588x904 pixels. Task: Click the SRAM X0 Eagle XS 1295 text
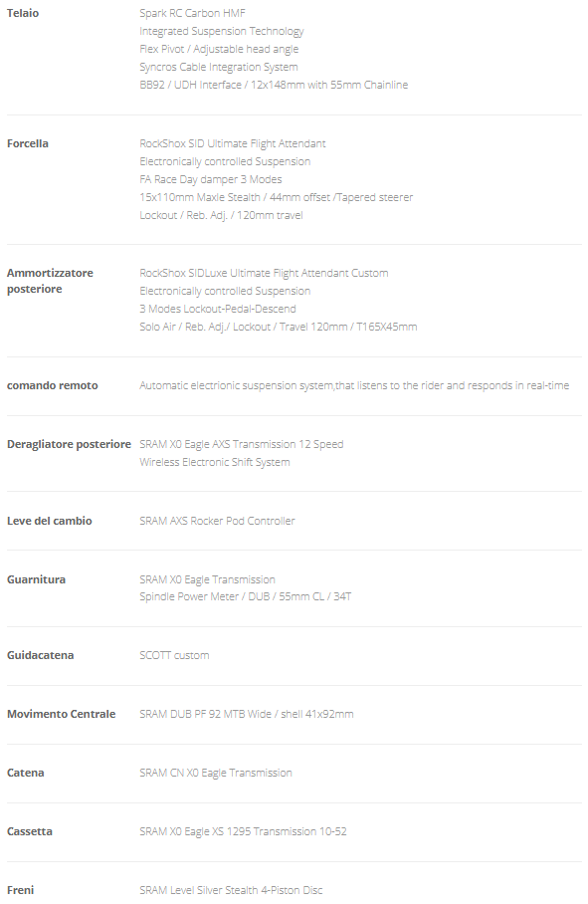195,831
